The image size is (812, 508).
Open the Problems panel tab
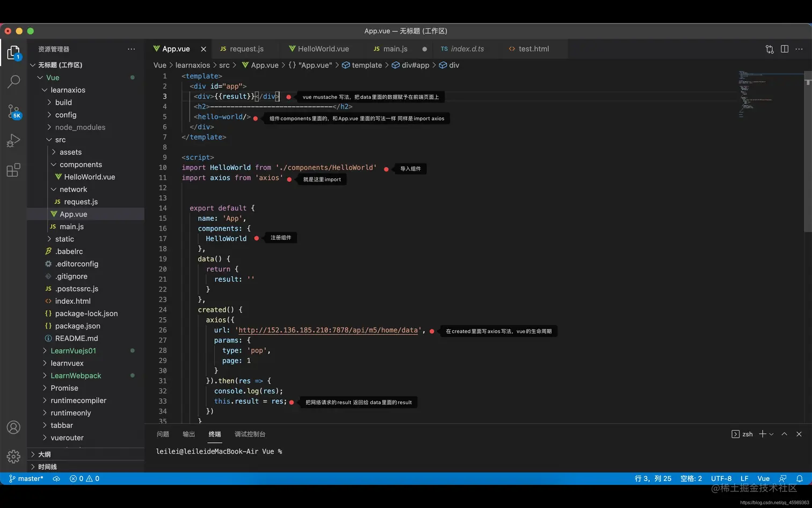pos(163,434)
